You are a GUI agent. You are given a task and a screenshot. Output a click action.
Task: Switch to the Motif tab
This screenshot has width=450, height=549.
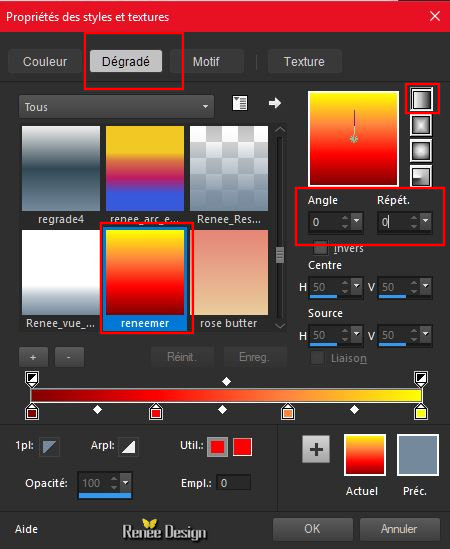206,62
